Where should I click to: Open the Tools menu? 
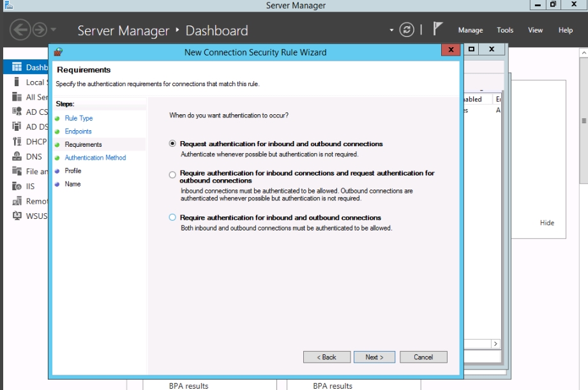505,30
